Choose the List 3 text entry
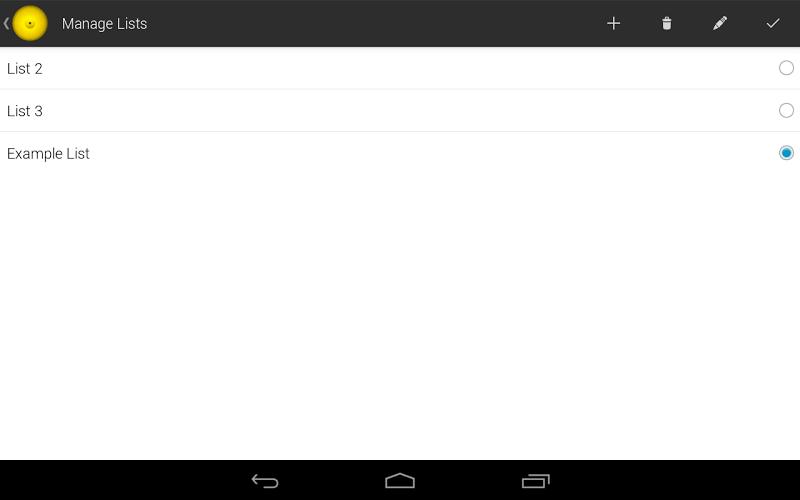The width and height of the screenshot is (800, 500). (24, 111)
